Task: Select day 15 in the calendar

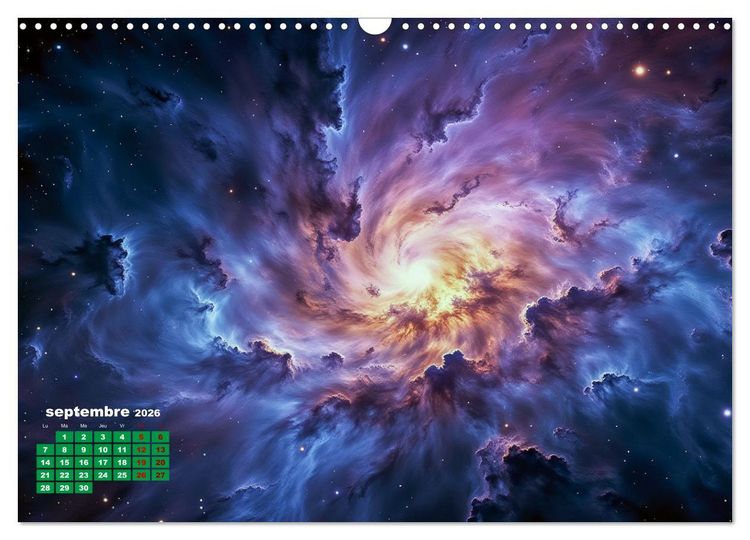Action: tap(65, 463)
